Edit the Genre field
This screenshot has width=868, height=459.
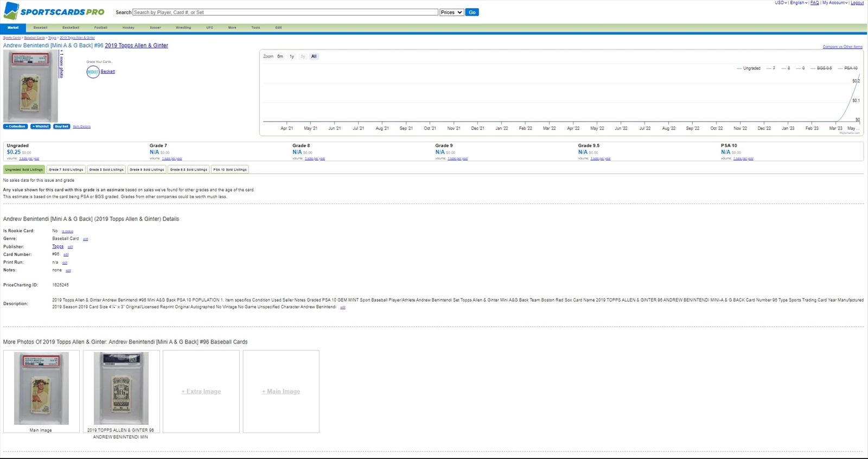(x=85, y=239)
